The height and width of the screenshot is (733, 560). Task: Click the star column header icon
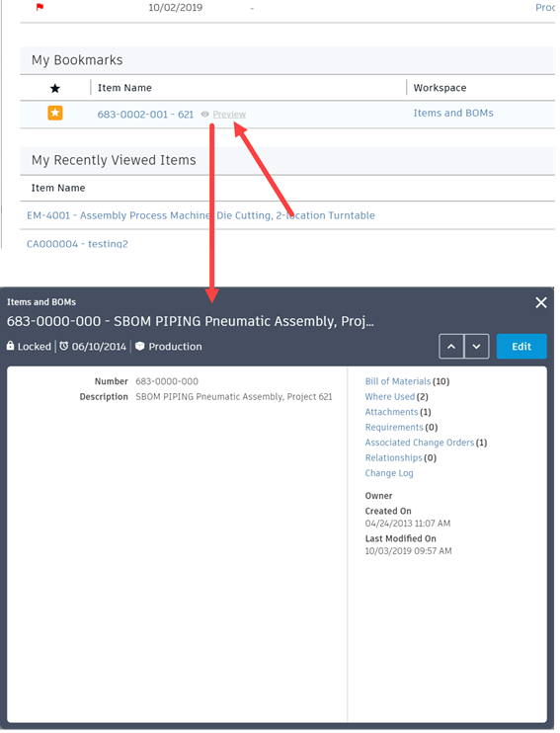click(55, 88)
